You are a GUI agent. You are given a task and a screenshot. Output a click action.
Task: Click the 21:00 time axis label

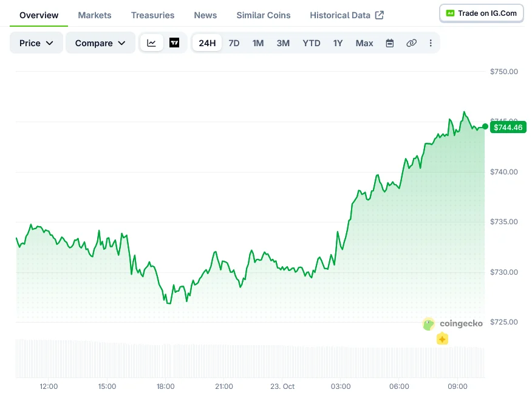[224, 386]
